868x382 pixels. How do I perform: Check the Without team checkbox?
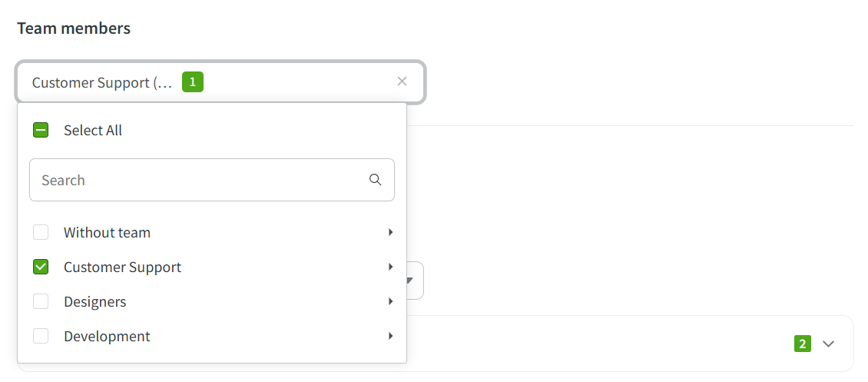point(41,232)
